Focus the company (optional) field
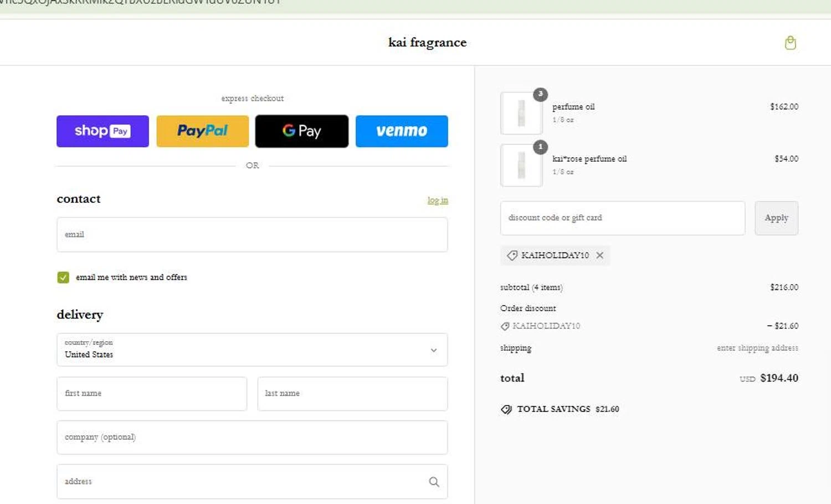Screen dimensions: 831x504 click(x=252, y=438)
